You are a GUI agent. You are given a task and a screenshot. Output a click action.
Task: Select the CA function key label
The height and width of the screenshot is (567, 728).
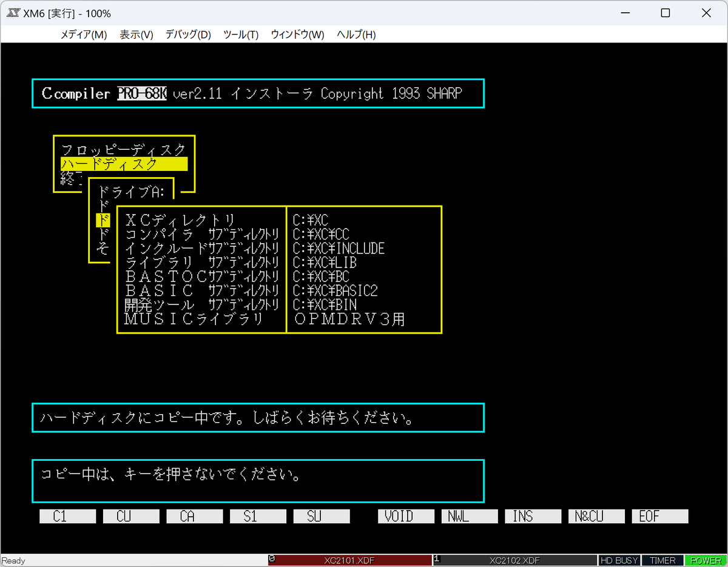[194, 516]
